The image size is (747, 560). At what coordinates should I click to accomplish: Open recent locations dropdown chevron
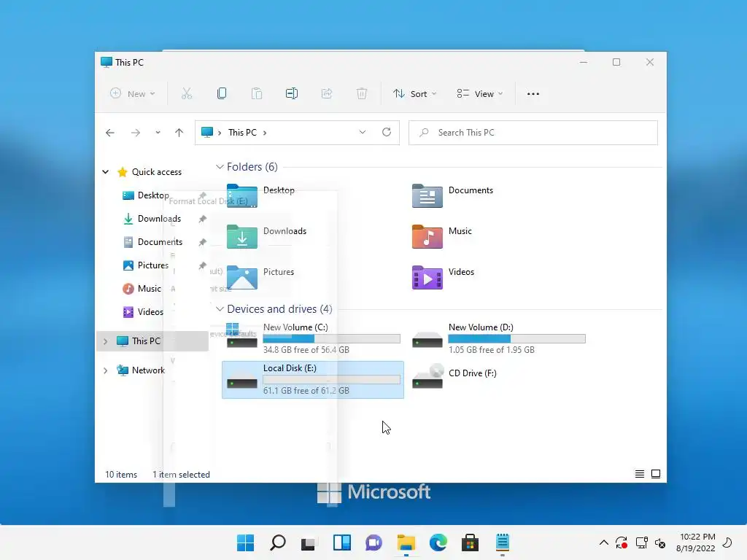click(158, 133)
